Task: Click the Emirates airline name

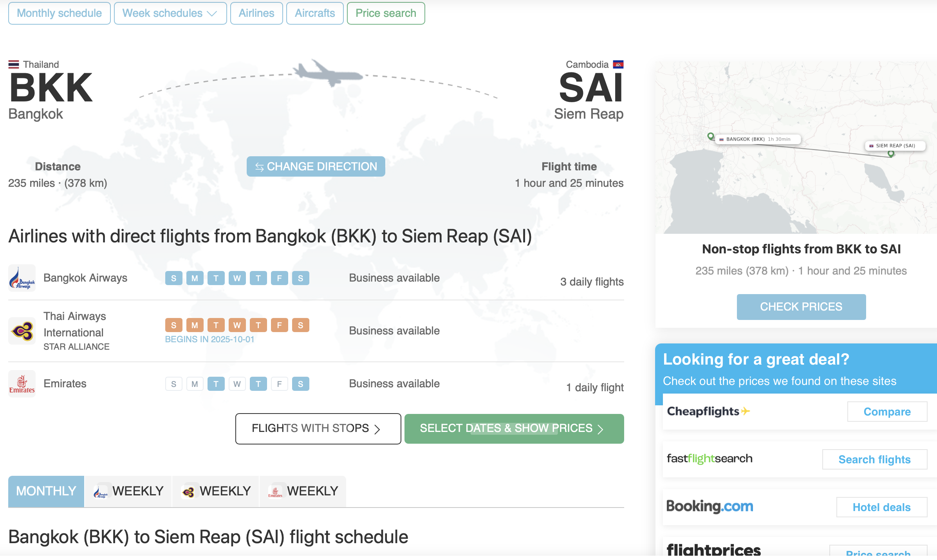Action: tap(65, 384)
